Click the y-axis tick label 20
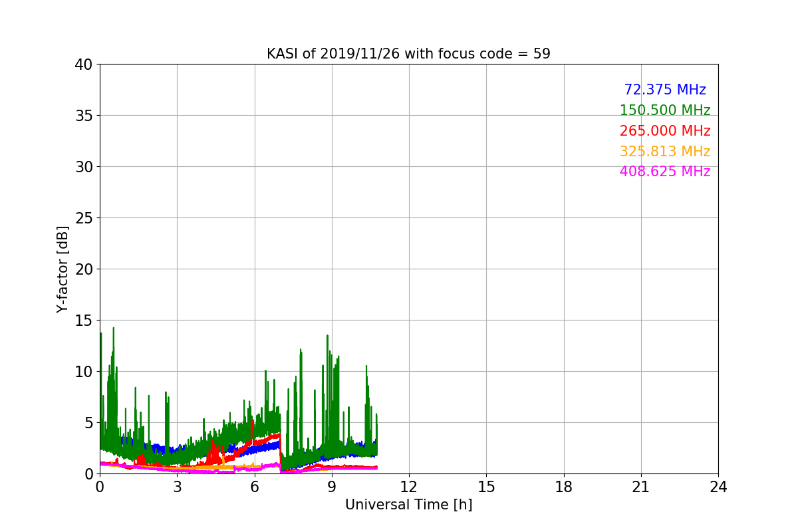798x532 pixels. (x=84, y=269)
